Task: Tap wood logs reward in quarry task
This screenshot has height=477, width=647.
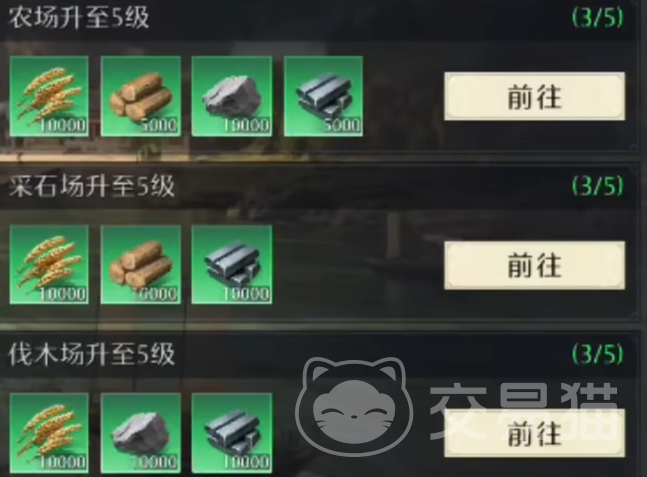Action: [141, 264]
